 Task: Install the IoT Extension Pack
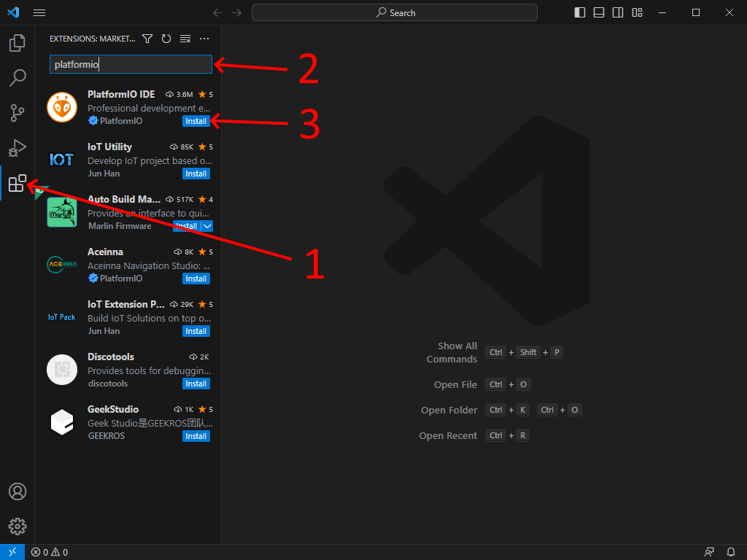coord(196,331)
